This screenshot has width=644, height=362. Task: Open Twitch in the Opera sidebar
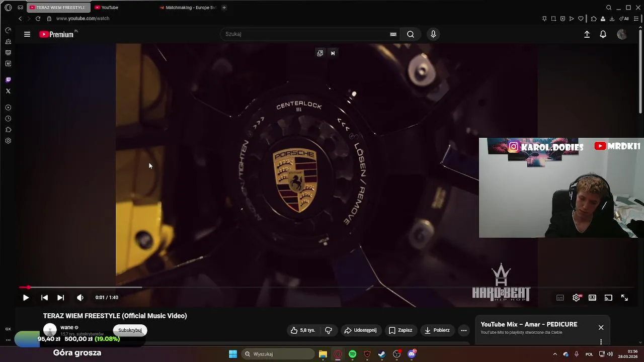8,79
